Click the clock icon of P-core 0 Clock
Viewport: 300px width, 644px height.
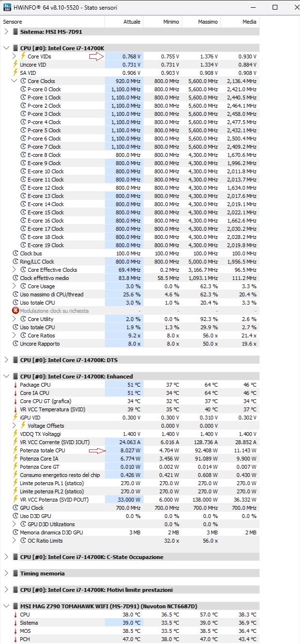coord(23,89)
